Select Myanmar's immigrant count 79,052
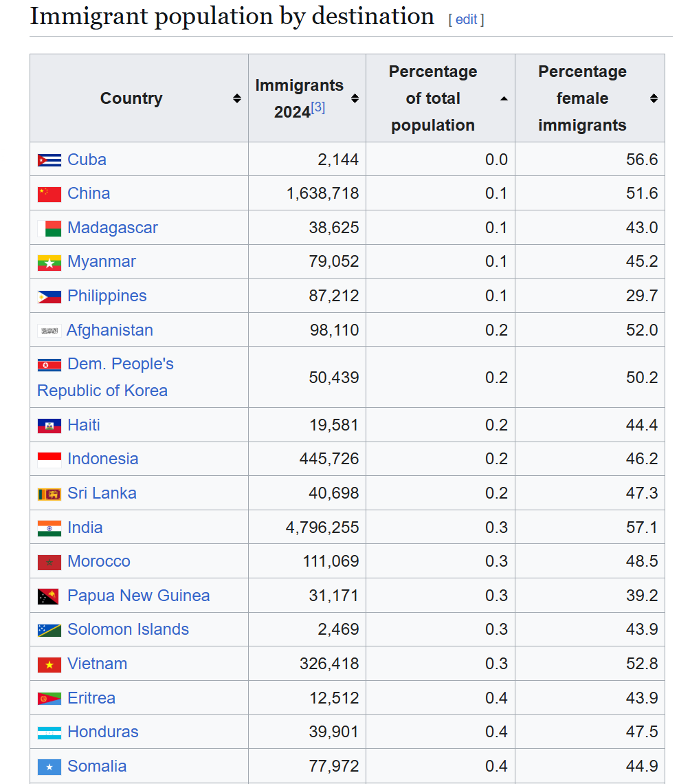The width and height of the screenshot is (679, 784). 334,261
